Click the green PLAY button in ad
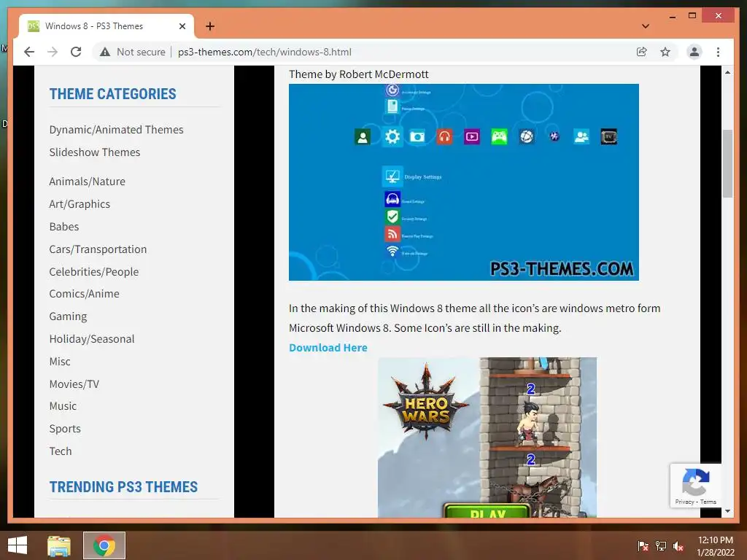 pos(487,511)
